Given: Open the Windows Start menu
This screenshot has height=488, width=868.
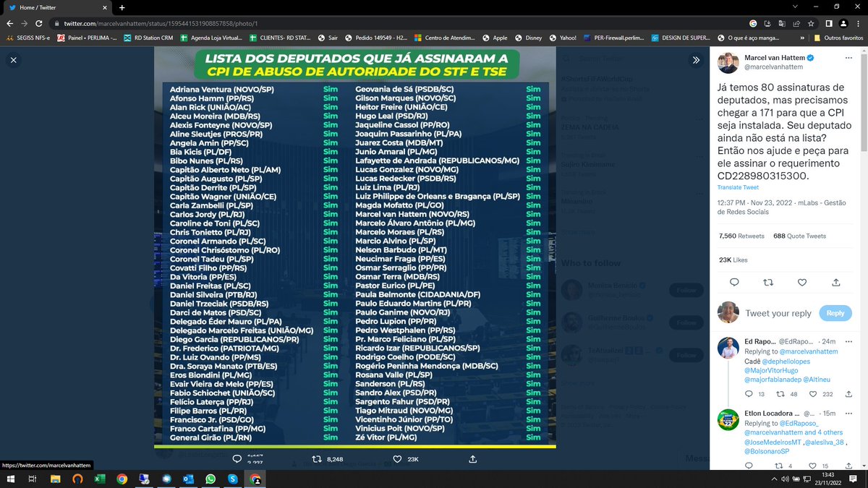Looking at the screenshot, I should coord(10,479).
